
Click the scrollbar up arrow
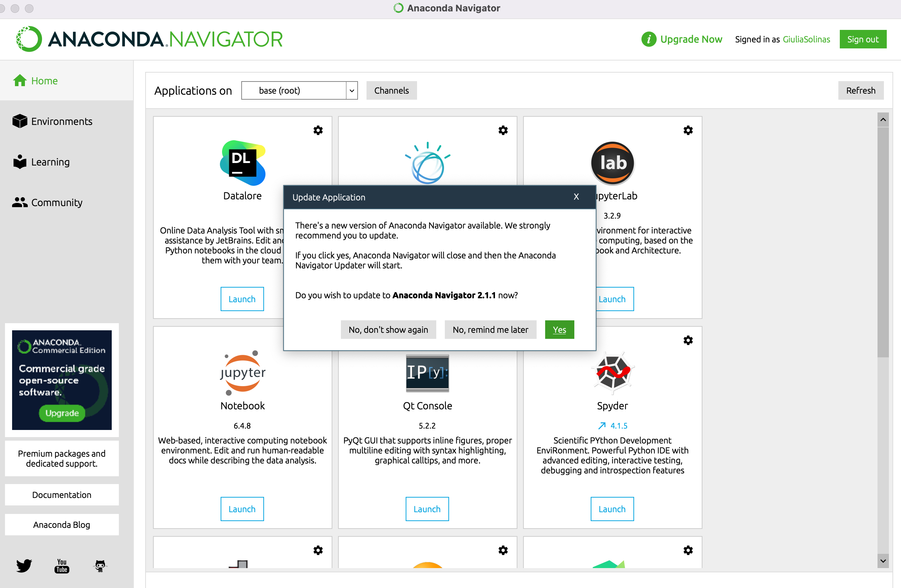[x=883, y=119]
